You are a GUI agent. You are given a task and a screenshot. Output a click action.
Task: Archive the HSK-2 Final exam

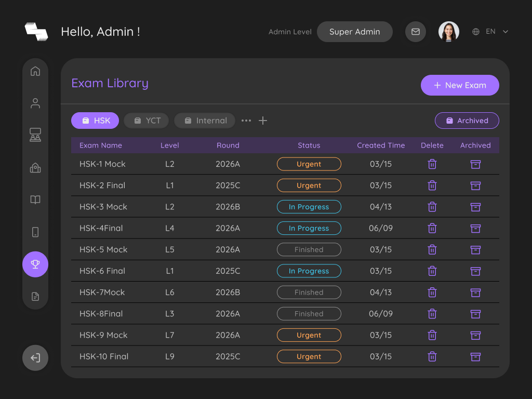[x=476, y=185]
